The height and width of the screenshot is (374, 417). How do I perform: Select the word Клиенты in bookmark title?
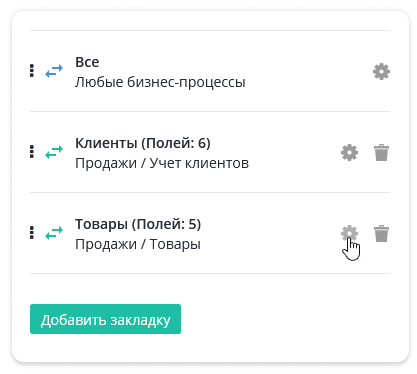pyautogui.click(x=106, y=143)
